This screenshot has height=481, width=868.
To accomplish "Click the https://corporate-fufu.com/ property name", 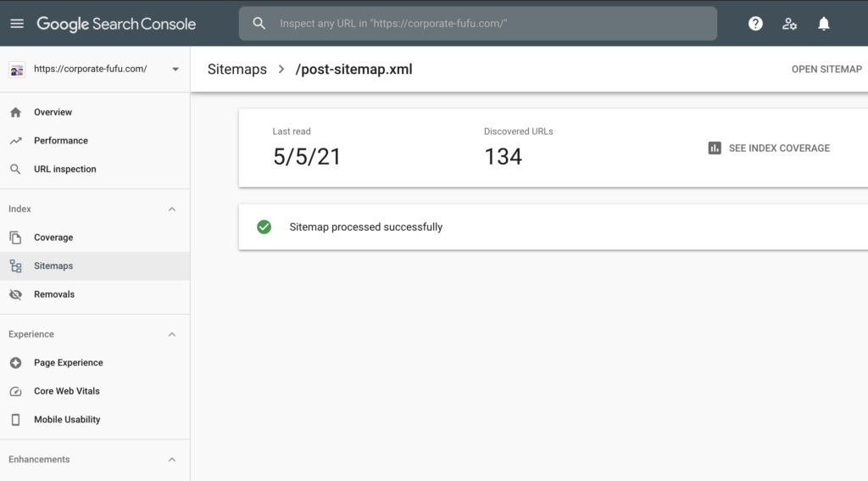I will tap(90, 69).
